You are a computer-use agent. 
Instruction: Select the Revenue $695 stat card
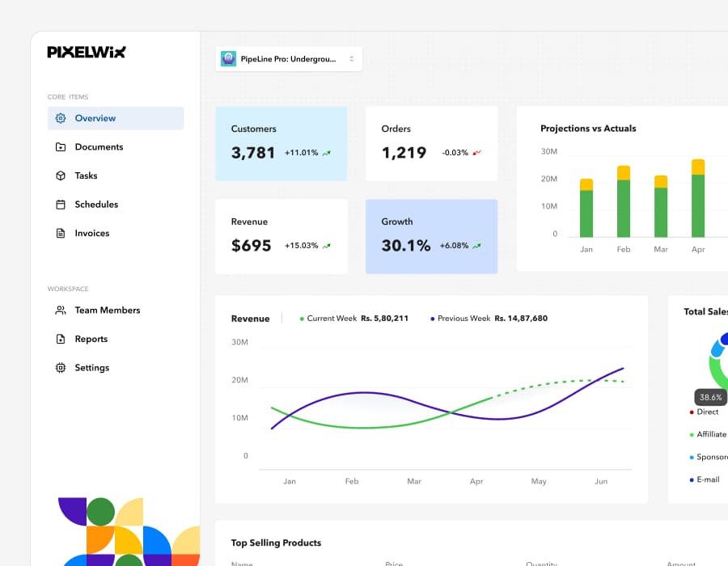coord(281,237)
